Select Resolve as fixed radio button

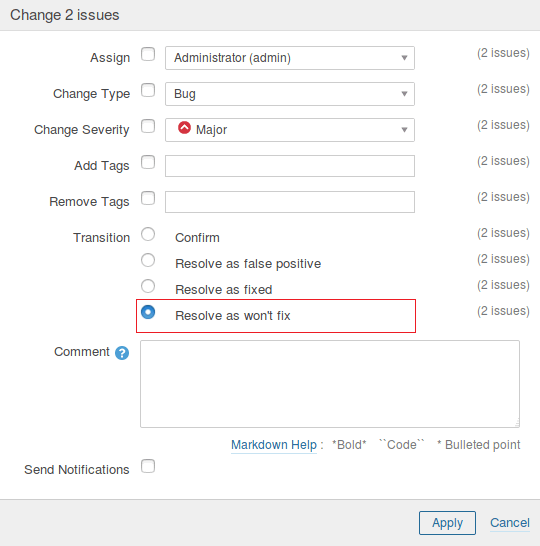(x=148, y=286)
